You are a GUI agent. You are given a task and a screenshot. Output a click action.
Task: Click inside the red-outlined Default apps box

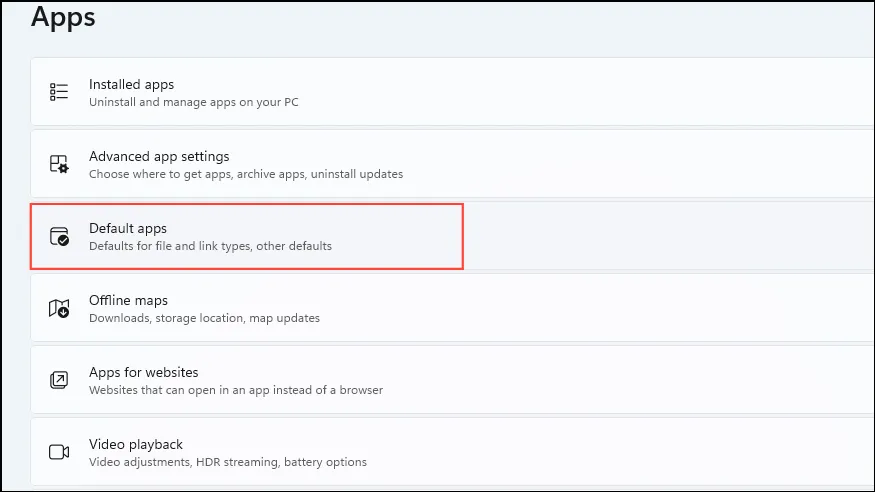[247, 237]
